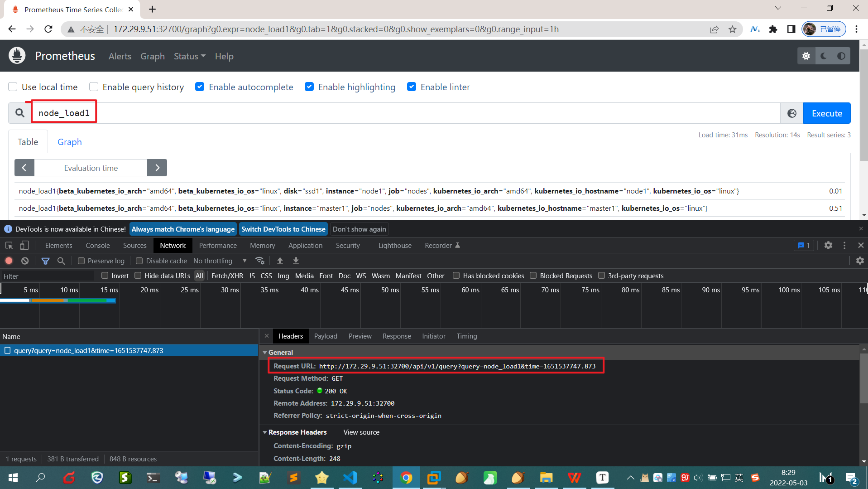Check the Invert filter checkbox

click(x=105, y=276)
